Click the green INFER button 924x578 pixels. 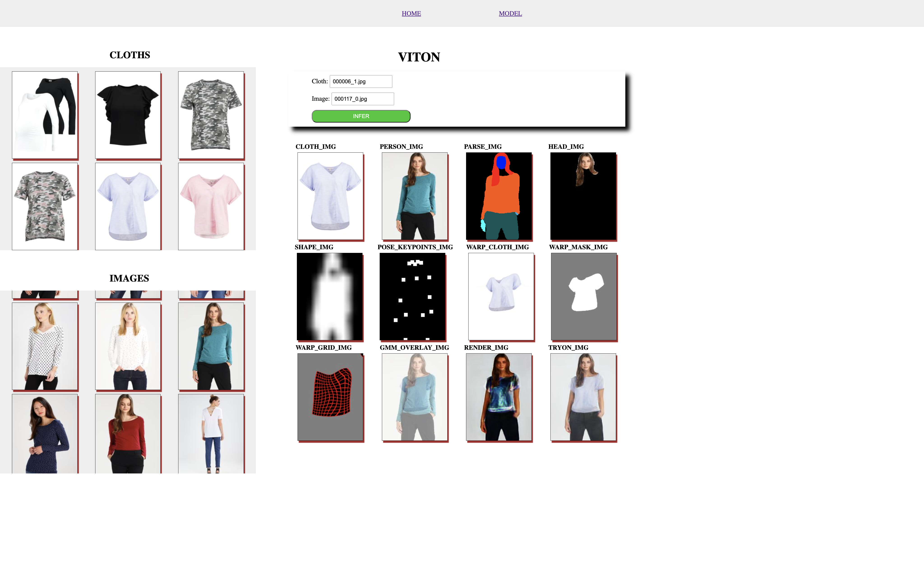361,116
